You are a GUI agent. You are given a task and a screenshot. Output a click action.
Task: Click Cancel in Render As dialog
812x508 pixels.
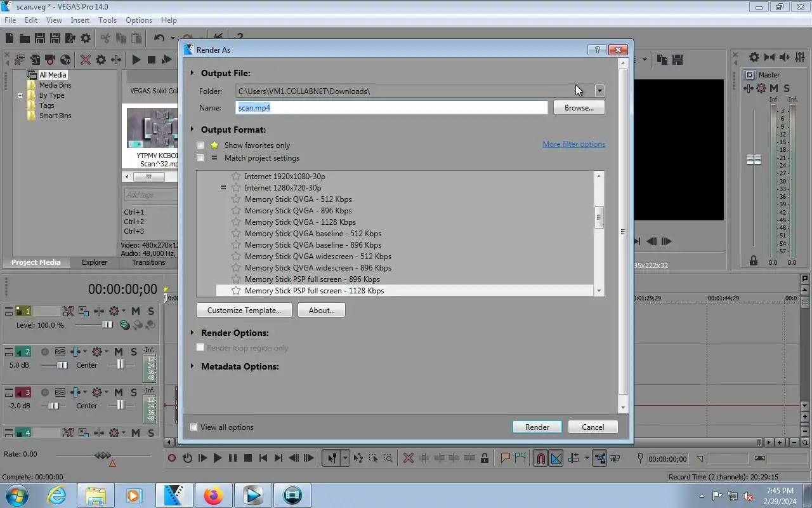593,427
